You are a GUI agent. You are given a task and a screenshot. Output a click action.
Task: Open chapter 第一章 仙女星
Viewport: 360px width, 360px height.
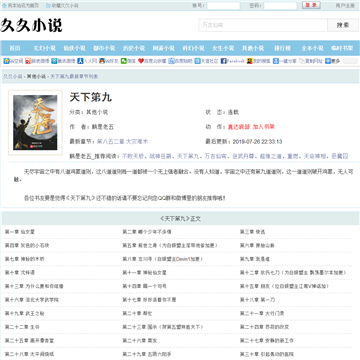coord(20,232)
